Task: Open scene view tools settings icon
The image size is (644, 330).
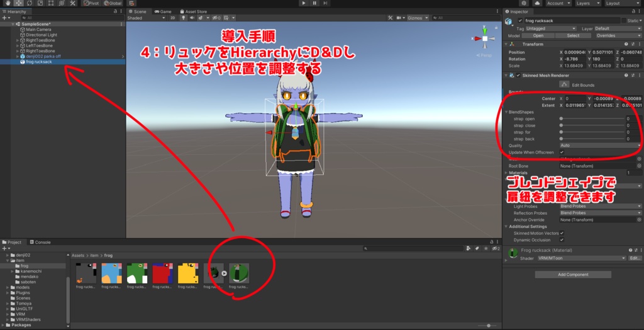Action: pos(391,18)
